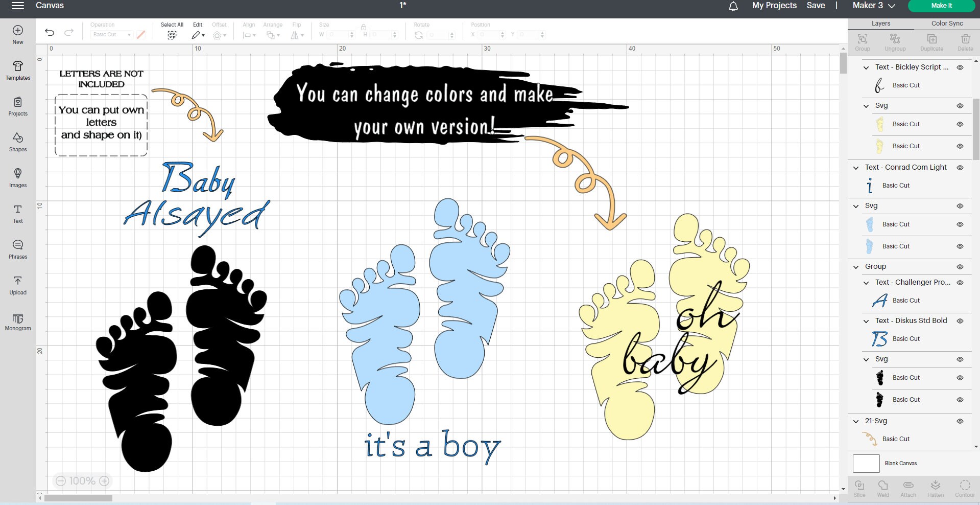This screenshot has height=505, width=980.
Task: Click the Make It button
Action: (x=941, y=6)
